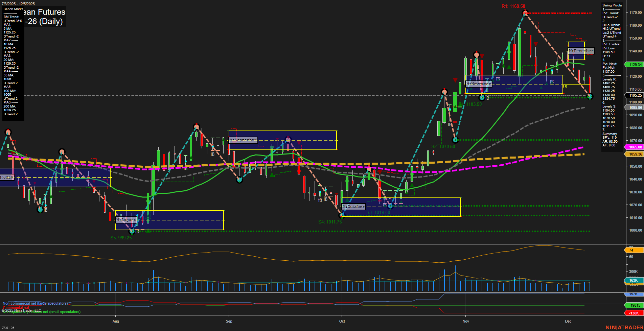Select the magenta 1065.08 price marker
This screenshot has width=644, height=331.
634,147
